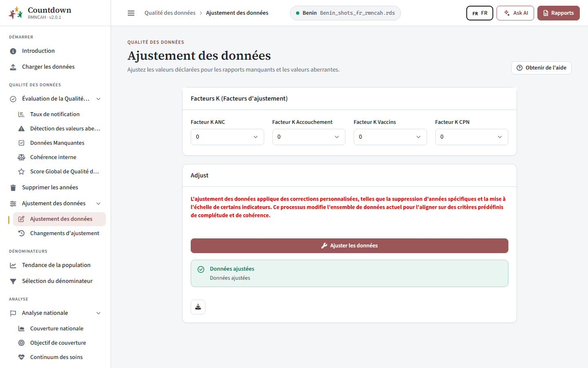Open Sélection du dénominateur page

point(55,281)
